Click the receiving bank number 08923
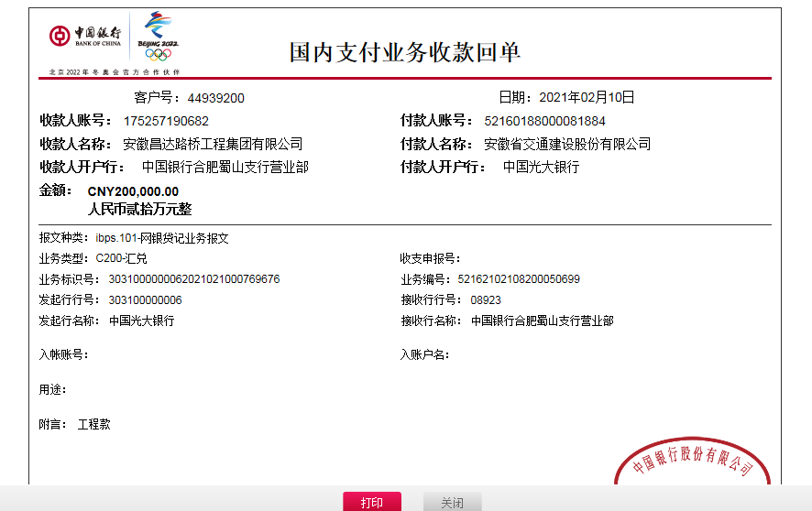Viewport: 812px width, 511px height. click(486, 300)
